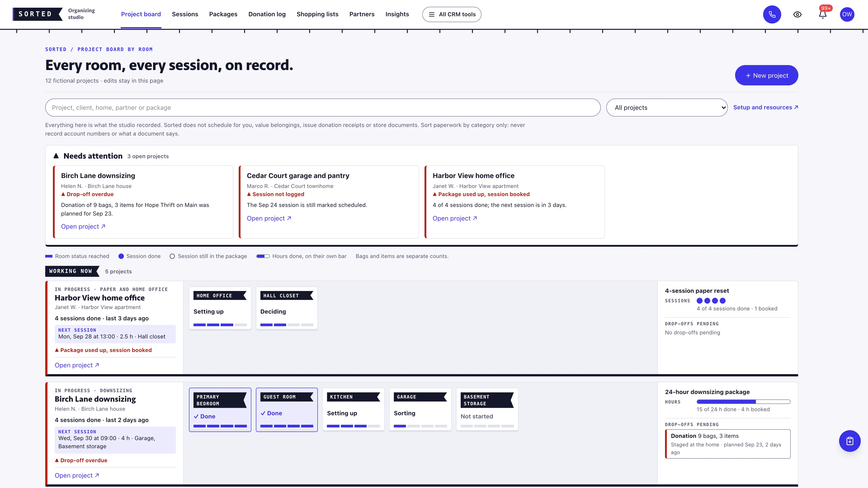
Task: Click the WORKING NOW section label
Action: 72,271
